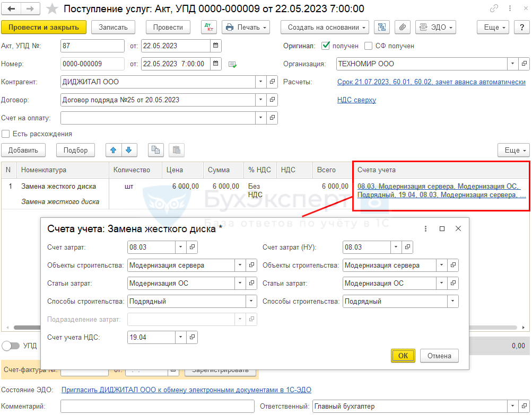Screen dimensions: 532x415
Task: Move table row down arrow
Action: pyautogui.click(x=128, y=150)
